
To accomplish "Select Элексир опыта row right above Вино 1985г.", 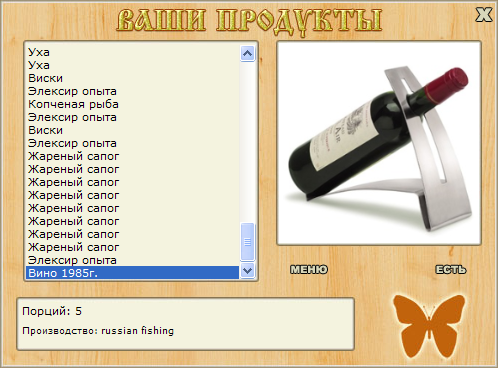I will 132,260.
